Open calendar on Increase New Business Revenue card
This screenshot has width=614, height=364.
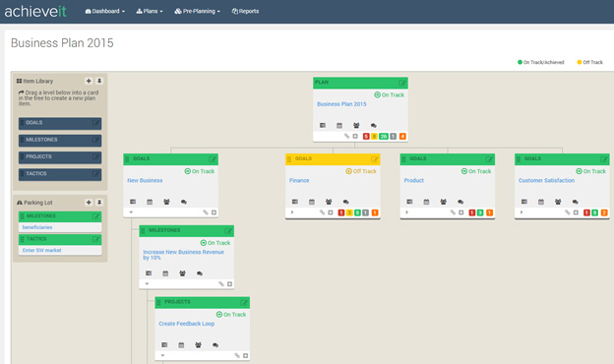[165, 273]
